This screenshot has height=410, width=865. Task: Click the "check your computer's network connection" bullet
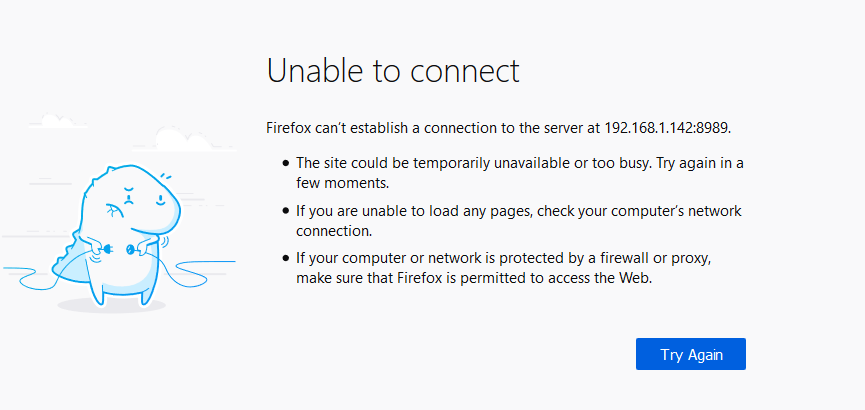click(519, 221)
